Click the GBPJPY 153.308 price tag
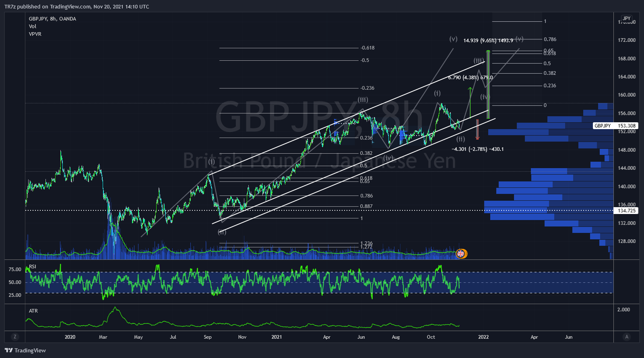This screenshot has width=644, height=358. tap(615, 126)
